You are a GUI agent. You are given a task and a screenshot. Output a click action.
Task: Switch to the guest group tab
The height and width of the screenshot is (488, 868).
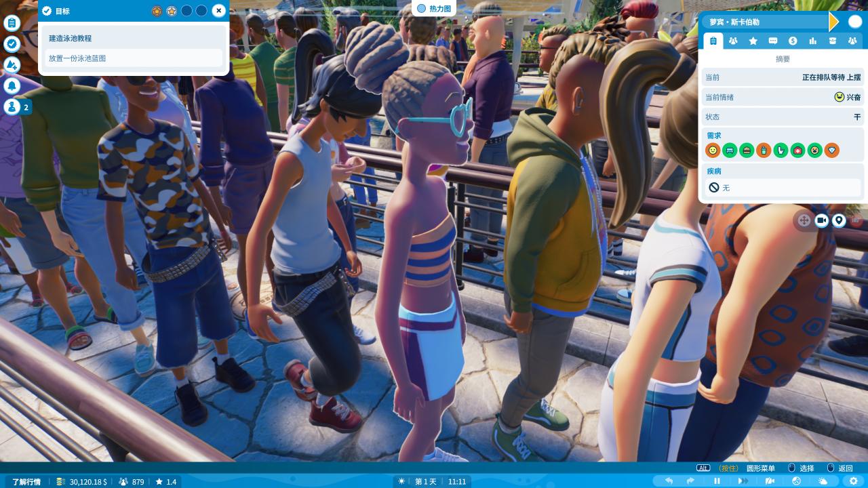(x=733, y=41)
